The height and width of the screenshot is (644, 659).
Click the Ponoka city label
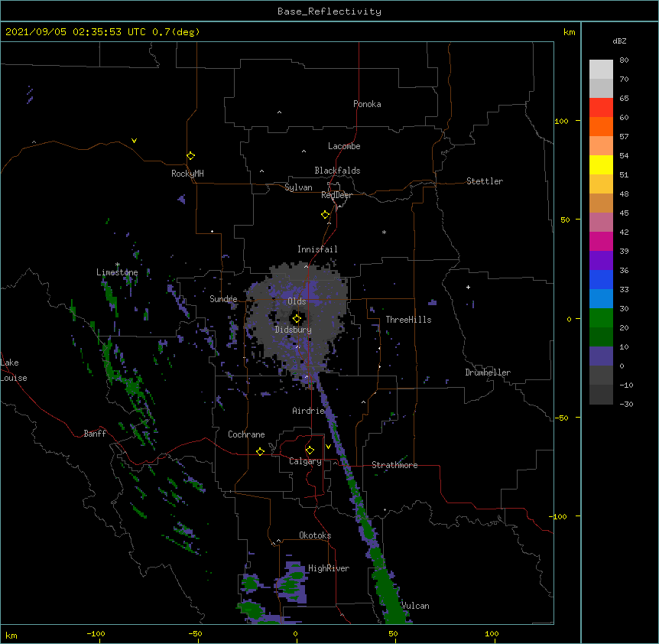point(367,104)
